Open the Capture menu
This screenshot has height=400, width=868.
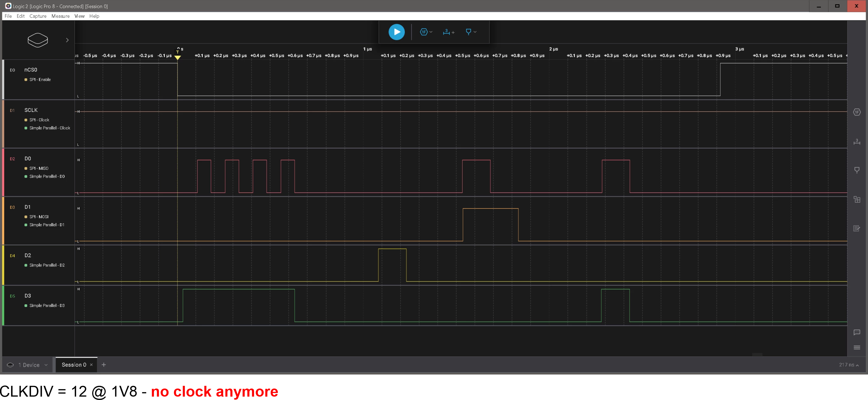[x=38, y=16]
